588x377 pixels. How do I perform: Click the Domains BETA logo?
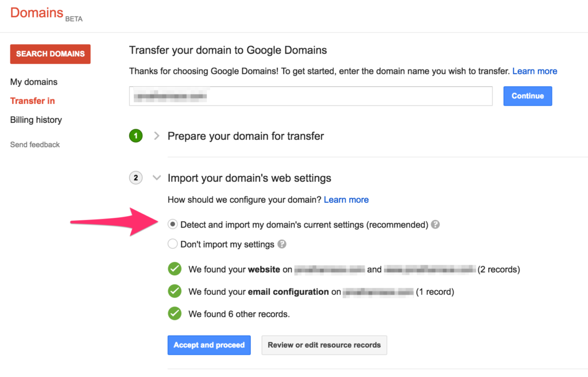[46, 14]
